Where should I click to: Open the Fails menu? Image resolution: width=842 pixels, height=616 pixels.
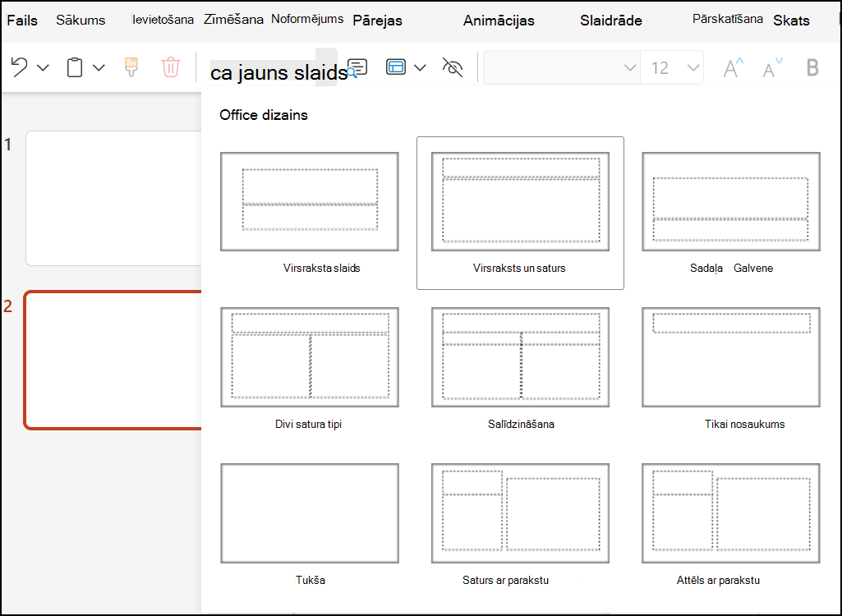[22, 21]
